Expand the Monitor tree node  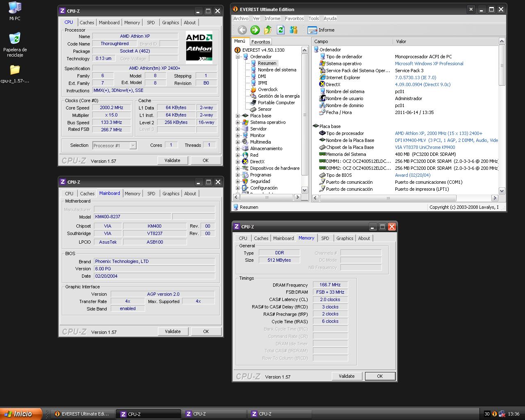tap(237, 135)
